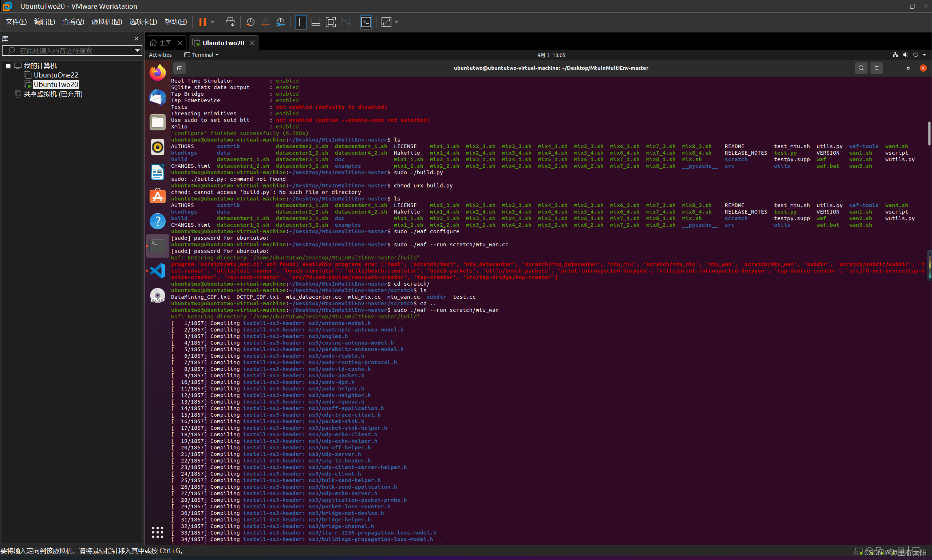Open Firefox from the Ubuntu dock

[157, 72]
